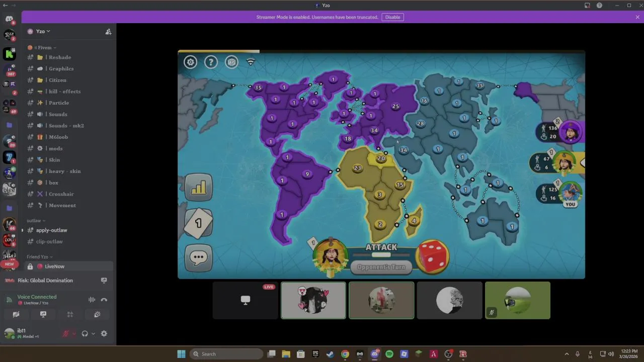Click the voice connection signal icon
The image size is (644, 362).
pos(9,300)
